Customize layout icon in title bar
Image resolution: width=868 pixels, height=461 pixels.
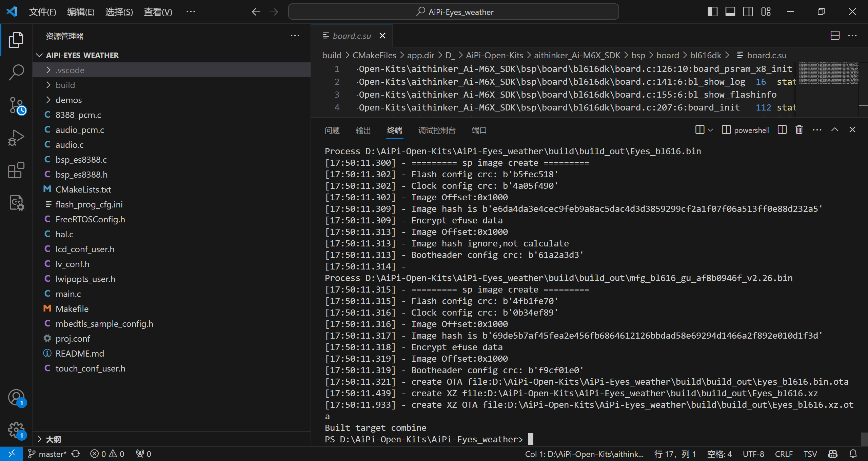tap(766, 12)
